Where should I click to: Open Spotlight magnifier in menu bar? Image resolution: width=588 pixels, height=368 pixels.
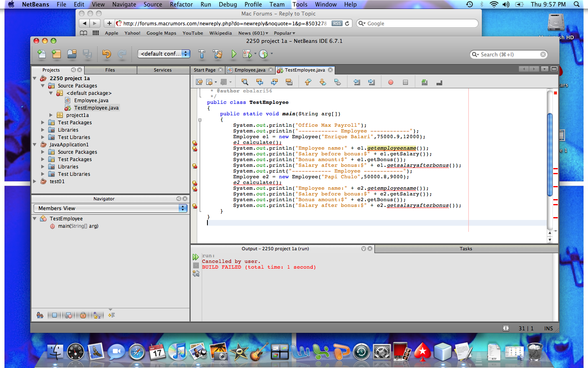(x=577, y=4)
